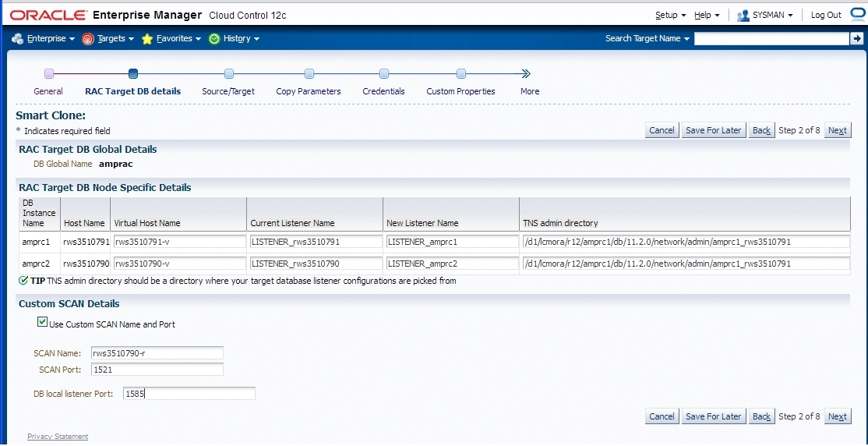Click the Oracle Enterprise Manager logo
Viewport: 868px width, 446px height.
(x=105, y=15)
